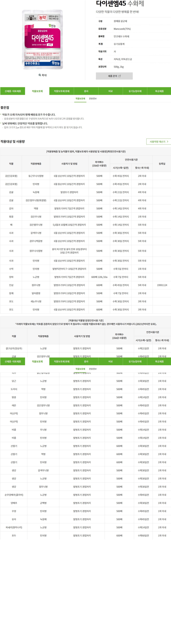Select the top 작물보호제 main tab
The image size is (171, 644).
click(37, 91)
